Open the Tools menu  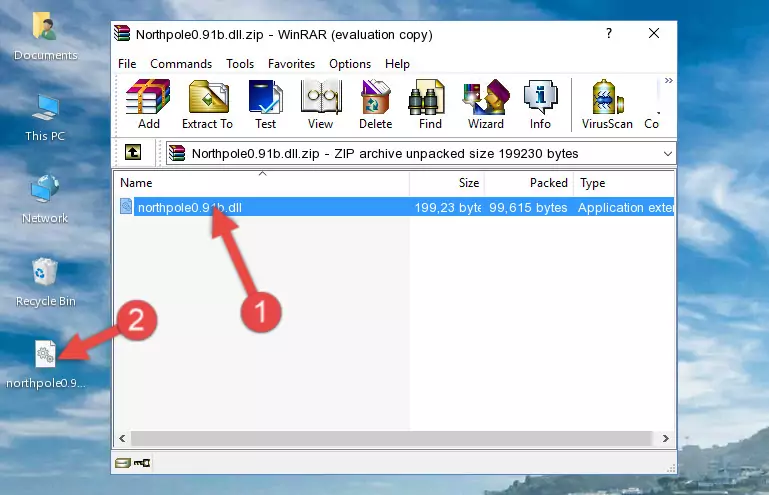(x=240, y=64)
